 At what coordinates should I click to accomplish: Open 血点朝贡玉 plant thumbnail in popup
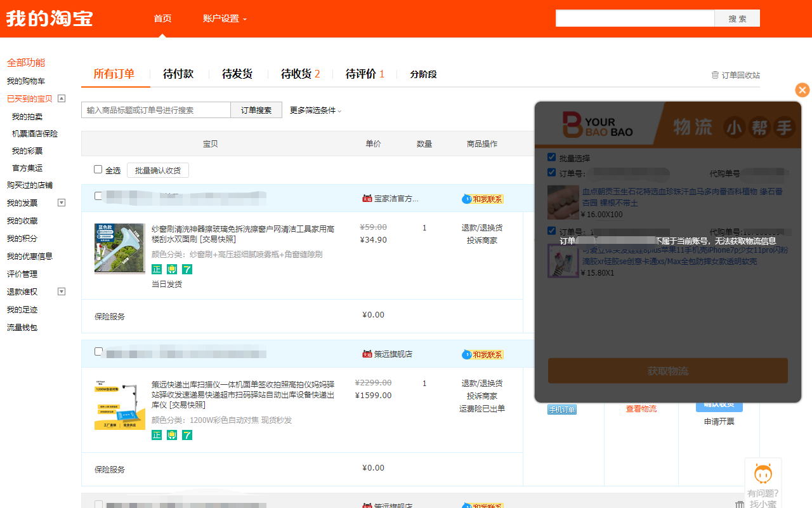coord(563,203)
